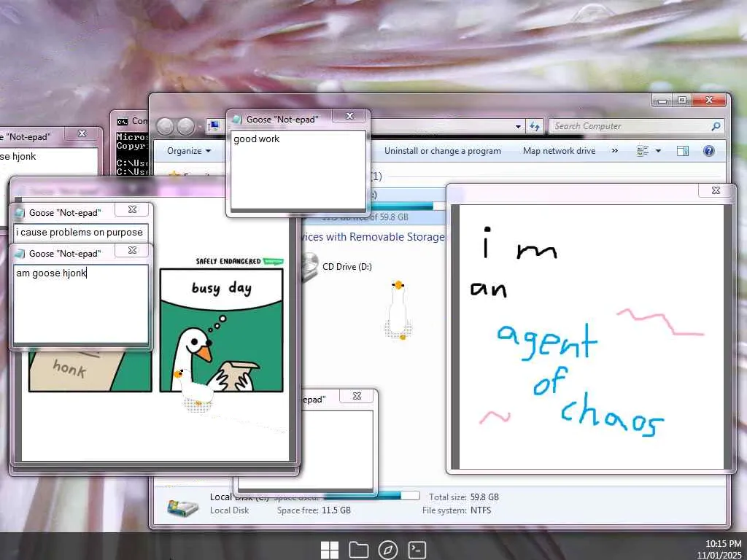Click the 'honk' note comic panel
The image size is (747, 560).
(x=90, y=371)
